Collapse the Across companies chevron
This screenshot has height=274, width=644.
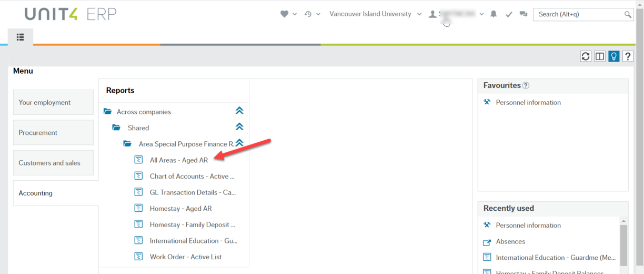(239, 111)
